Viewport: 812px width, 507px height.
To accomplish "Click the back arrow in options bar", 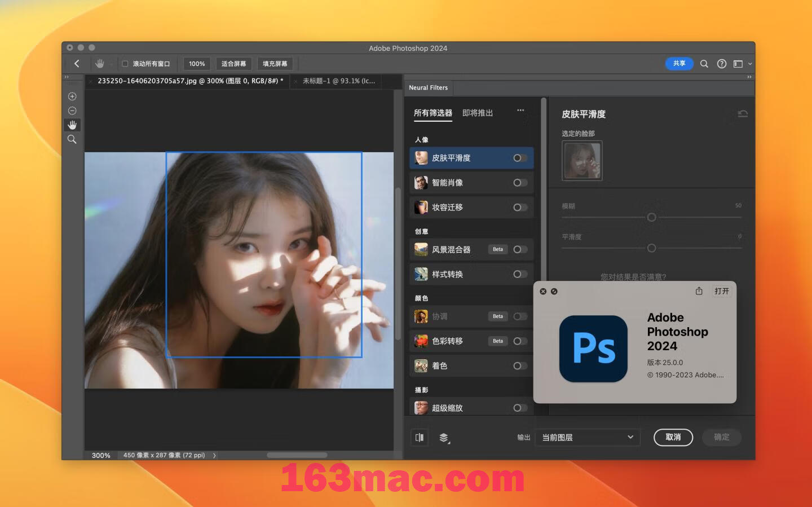I will pos(77,64).
